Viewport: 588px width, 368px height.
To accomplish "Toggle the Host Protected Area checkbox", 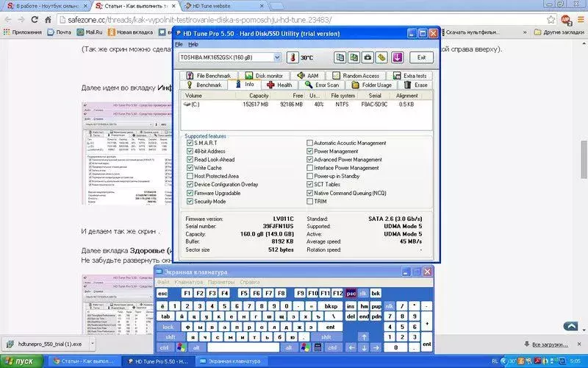I will (x=190, y=176).
